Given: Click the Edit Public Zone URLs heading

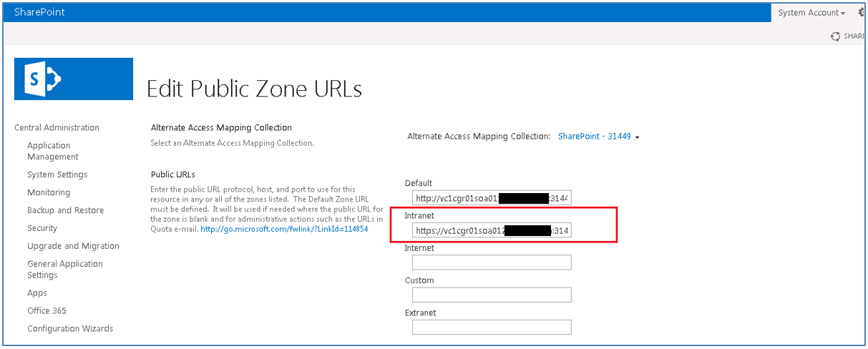Looking at the screenshot, I should (x=254, y=89).
